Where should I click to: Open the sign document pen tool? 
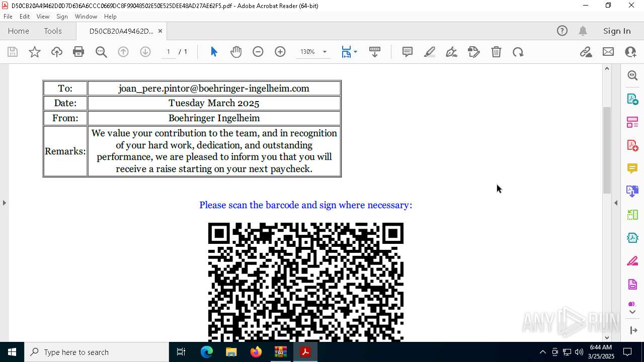[x=452, y=52]
